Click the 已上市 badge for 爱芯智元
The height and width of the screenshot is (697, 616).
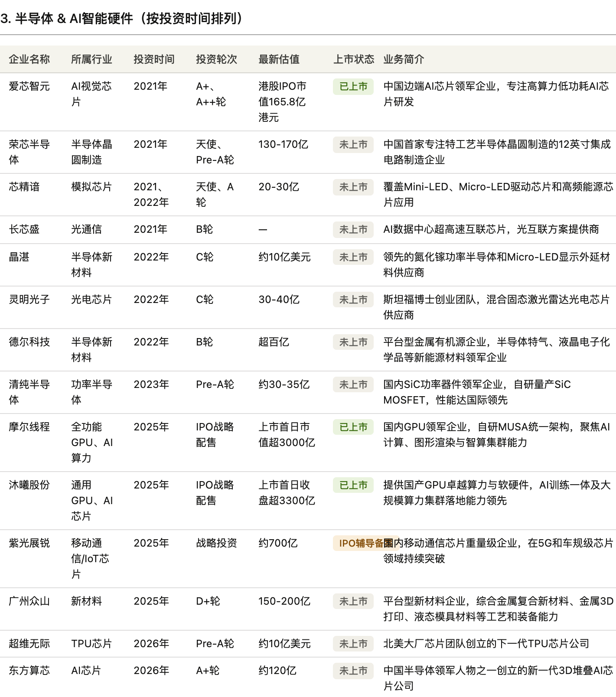click(353, 87)
